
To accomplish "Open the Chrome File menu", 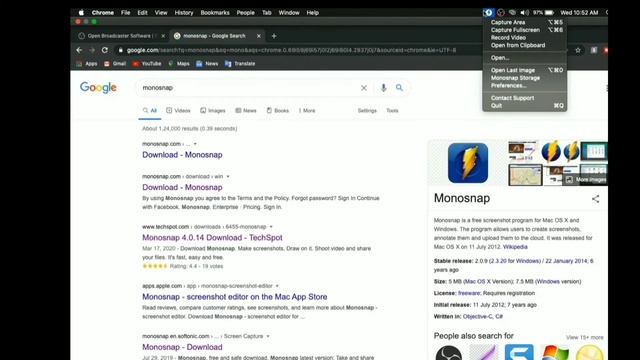I will point(125,13).
